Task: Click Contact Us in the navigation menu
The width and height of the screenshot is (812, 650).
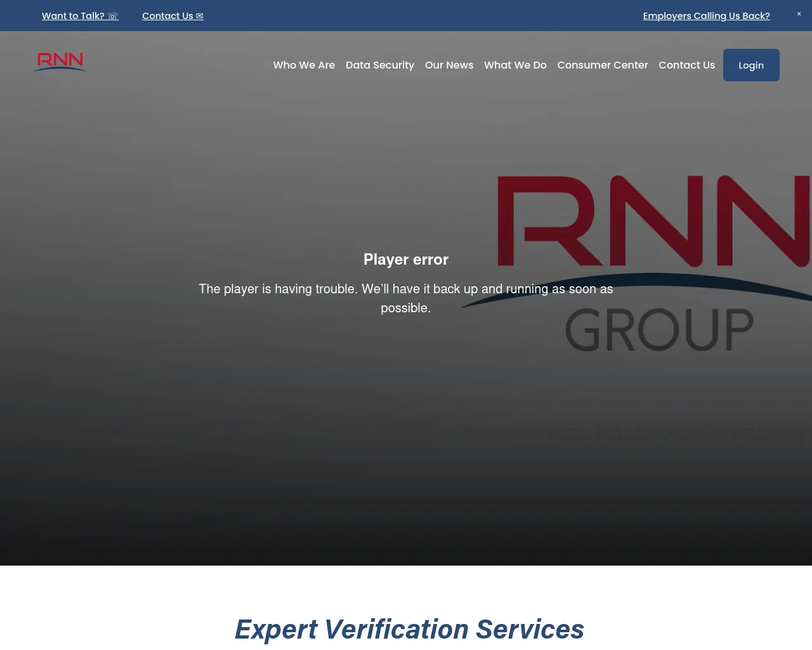Action: 686,65
